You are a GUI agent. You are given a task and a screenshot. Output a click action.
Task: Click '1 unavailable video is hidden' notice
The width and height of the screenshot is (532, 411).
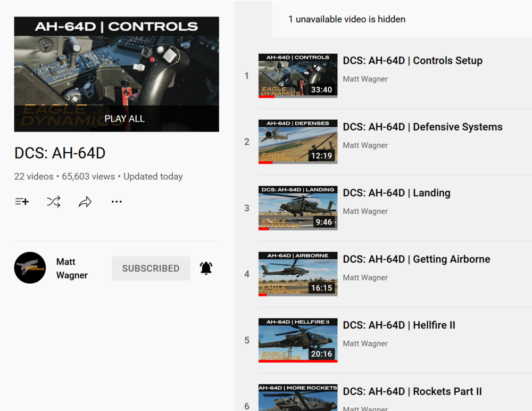347,19
